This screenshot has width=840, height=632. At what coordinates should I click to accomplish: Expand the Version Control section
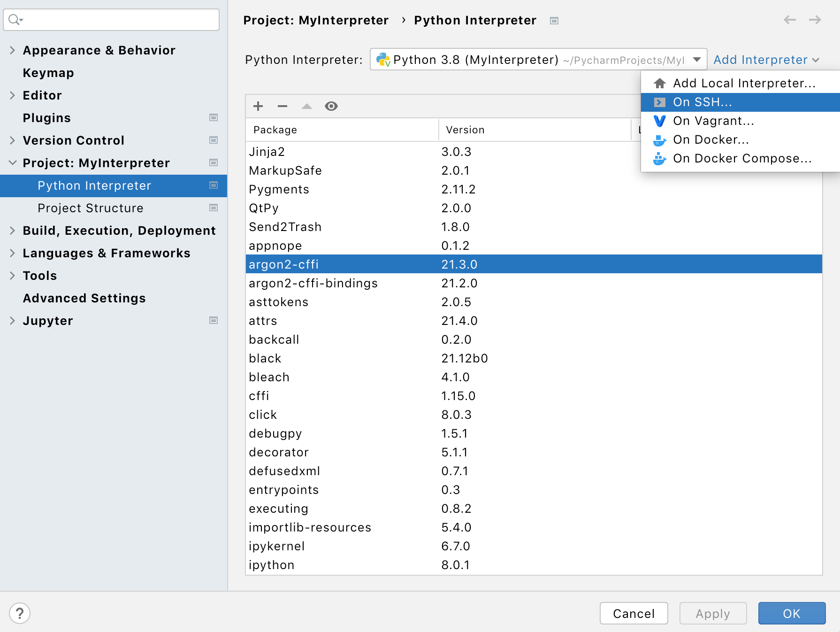[12, 140]
